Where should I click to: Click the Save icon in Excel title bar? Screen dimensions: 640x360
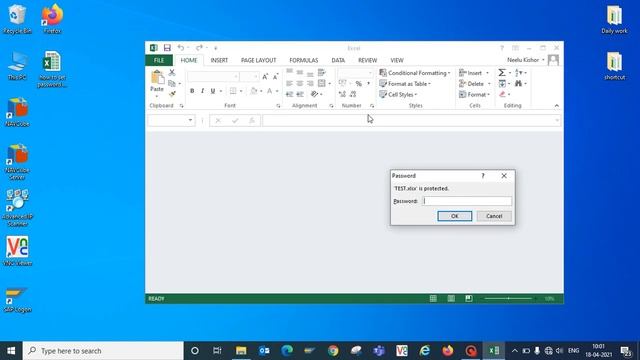pyautogui.click(x=167, y=48)
